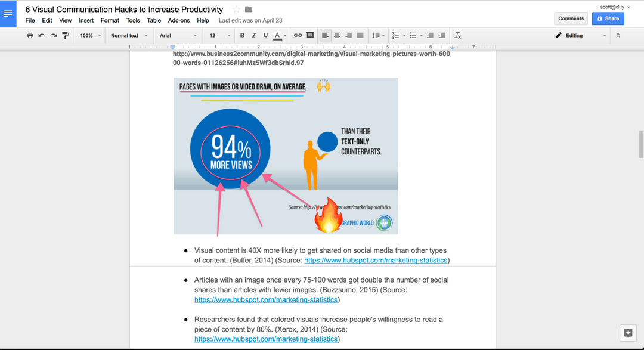Open the Edit menu
The image size is (644, 350).
tap(47, 20)
